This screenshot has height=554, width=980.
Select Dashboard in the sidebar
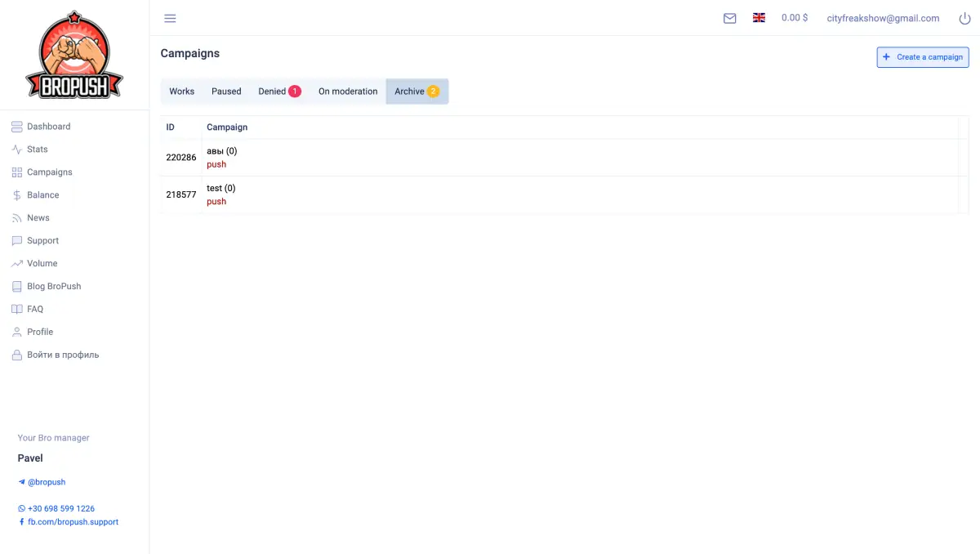click(49, 126)
